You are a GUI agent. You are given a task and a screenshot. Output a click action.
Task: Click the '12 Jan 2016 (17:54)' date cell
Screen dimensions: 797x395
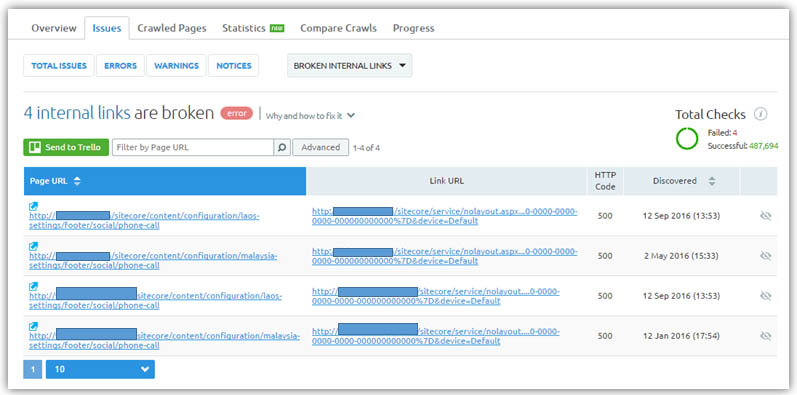(x=681, y=336)
